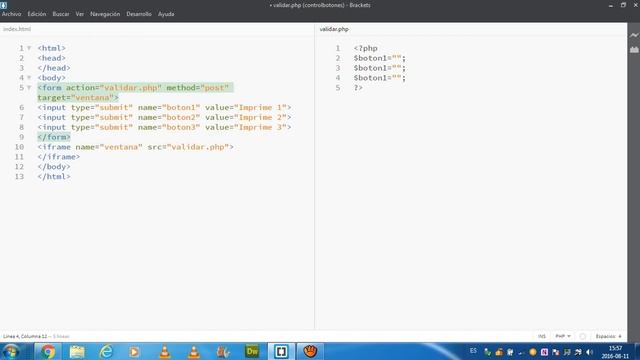This screenshot has height=360, width=640.
Task: Click the purple OneNote tray icon
Action: click(x=544, y=352)
